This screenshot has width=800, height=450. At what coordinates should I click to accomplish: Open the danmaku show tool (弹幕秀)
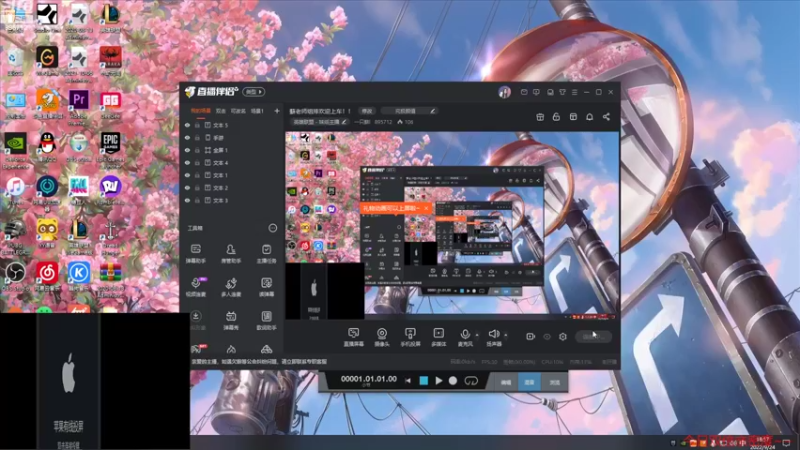231,320
